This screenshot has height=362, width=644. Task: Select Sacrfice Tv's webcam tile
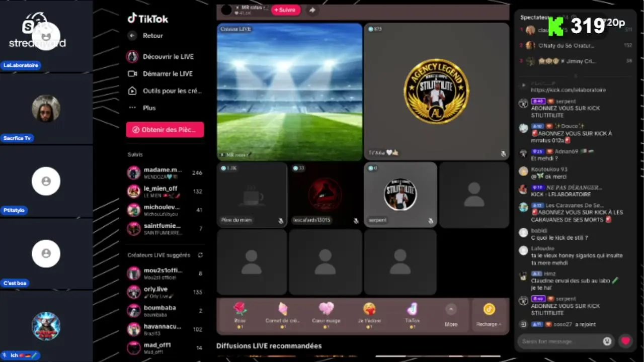pos(46,109)
